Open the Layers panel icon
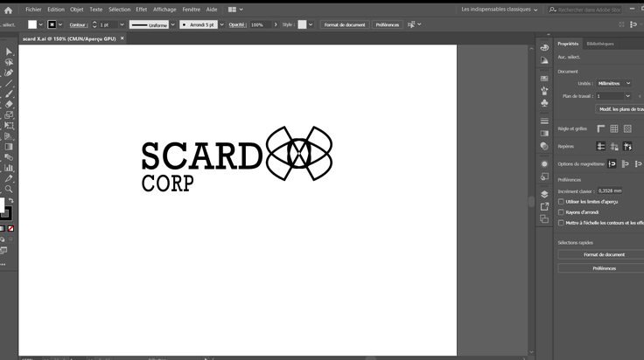The width and height of the screenshot is (644, 360). pyautogui.click(x=544, y=194)
